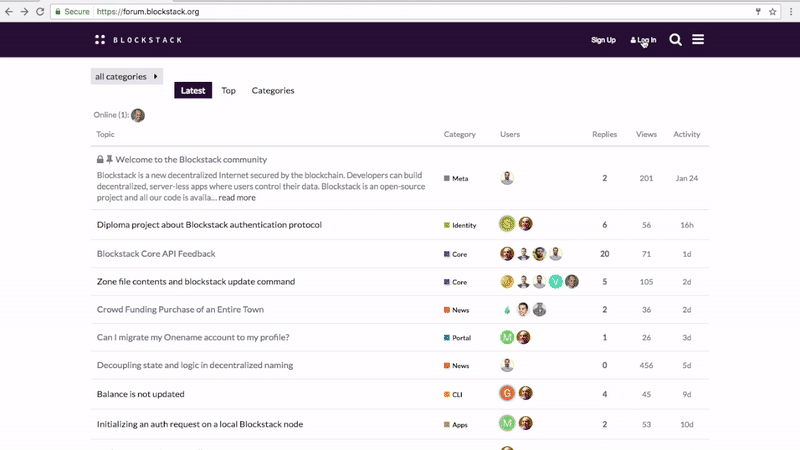Screen dimensions: 800x450
Task: Open Initializing an auth request topic
Action: coord(199,424)
